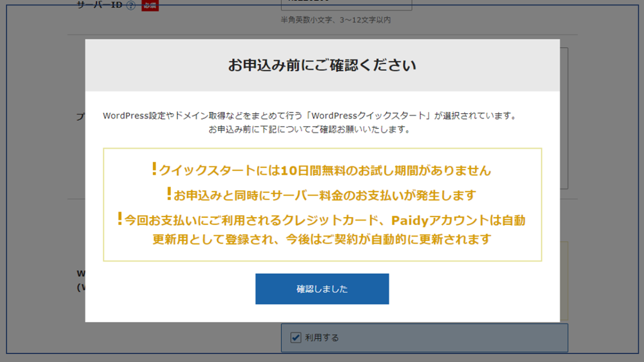Click the 必須 badge beside サーバーID
The height and width of the screenshot is (362, 644).
151,6
